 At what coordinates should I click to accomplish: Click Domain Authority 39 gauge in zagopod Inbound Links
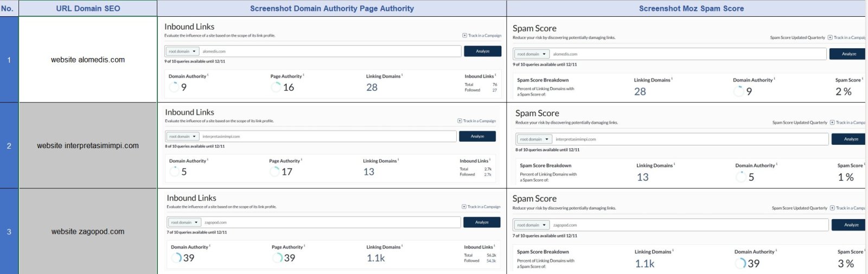[x=176, y=258]
